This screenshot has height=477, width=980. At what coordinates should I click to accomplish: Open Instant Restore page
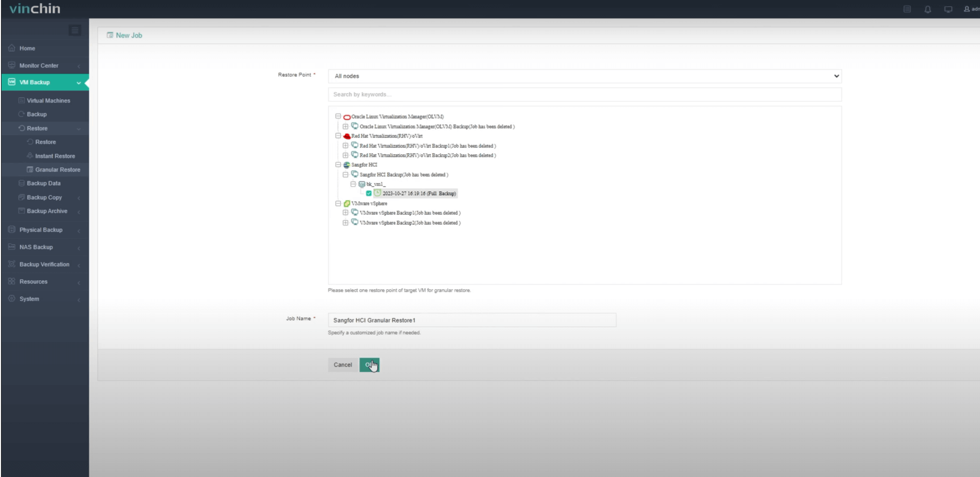(x=55, y=156)
